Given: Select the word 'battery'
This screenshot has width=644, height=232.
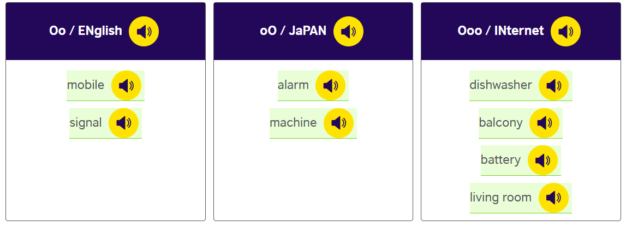Looking at the screenshot, I should pos(500,160).
